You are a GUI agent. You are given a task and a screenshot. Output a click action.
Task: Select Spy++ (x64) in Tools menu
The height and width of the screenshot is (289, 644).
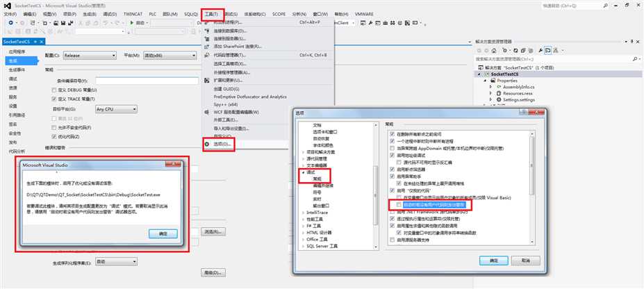tap(226, 104)
